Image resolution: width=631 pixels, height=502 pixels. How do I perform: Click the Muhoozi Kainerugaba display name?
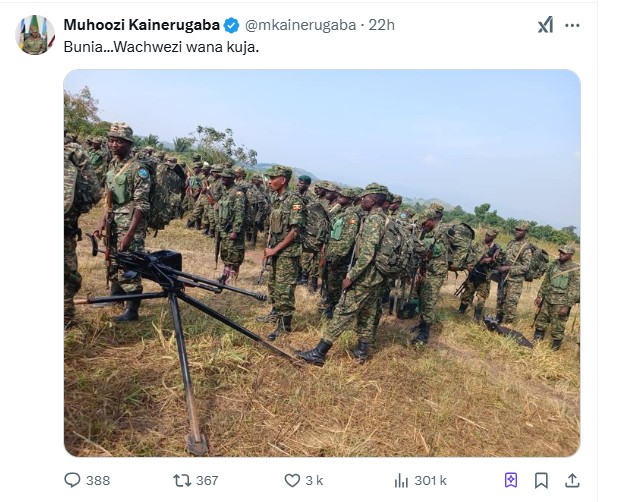[140, 25]
